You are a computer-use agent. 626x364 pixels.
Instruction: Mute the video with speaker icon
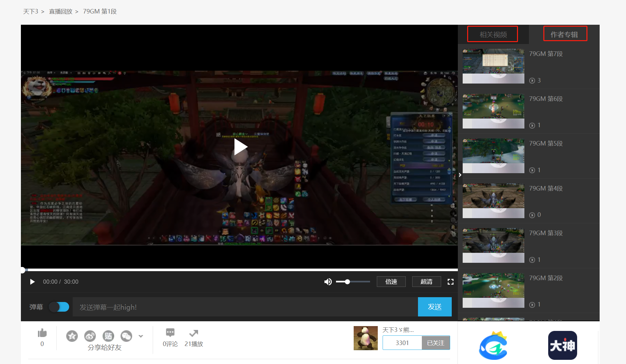coord(328,282)
